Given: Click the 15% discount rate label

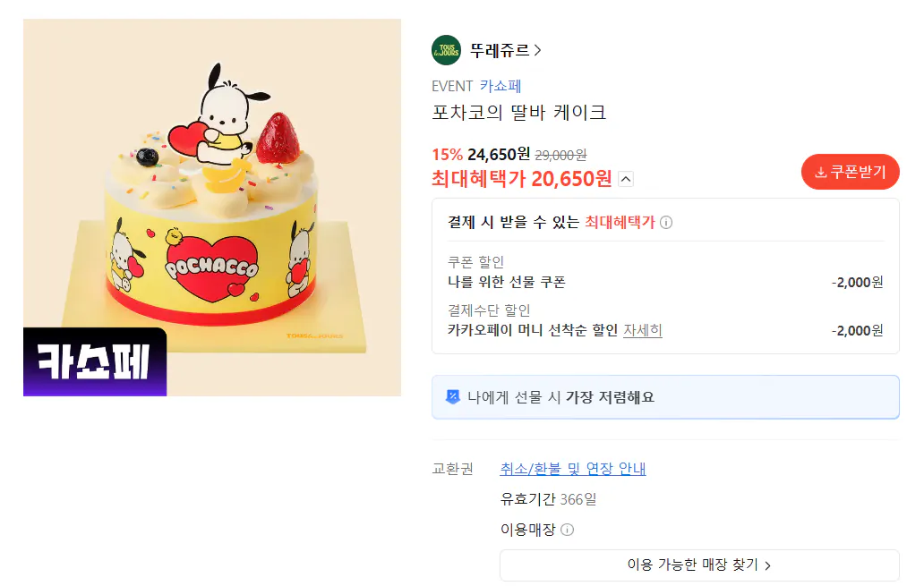Looking at the screenshot, I should (x=446, y=154).
